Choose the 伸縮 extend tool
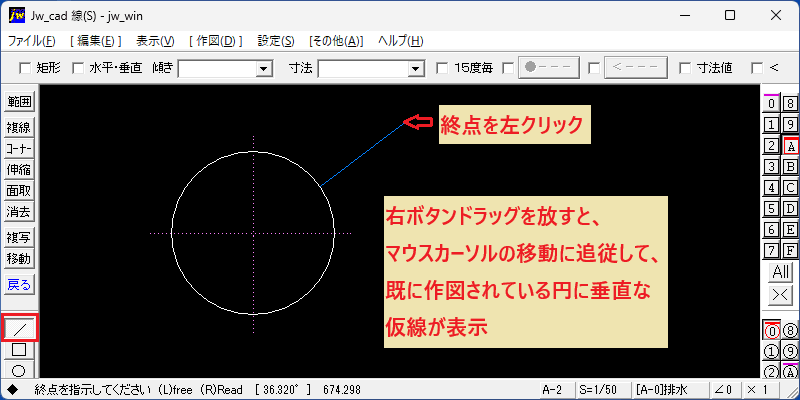 point(19,169)
